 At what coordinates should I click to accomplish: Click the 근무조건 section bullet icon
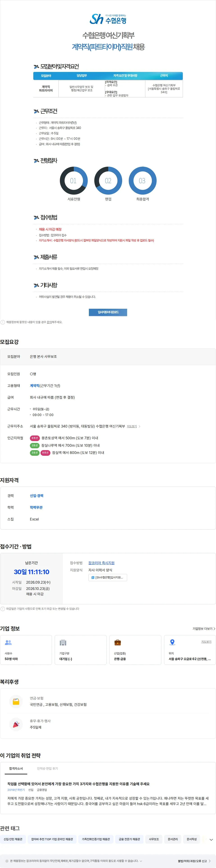(x=36, y=111)
